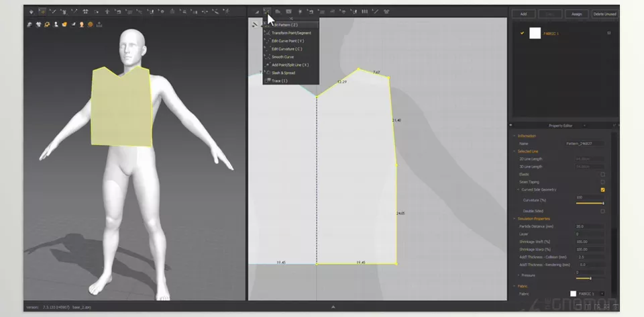Click the Copy button in fabric panel

point(550,14)
